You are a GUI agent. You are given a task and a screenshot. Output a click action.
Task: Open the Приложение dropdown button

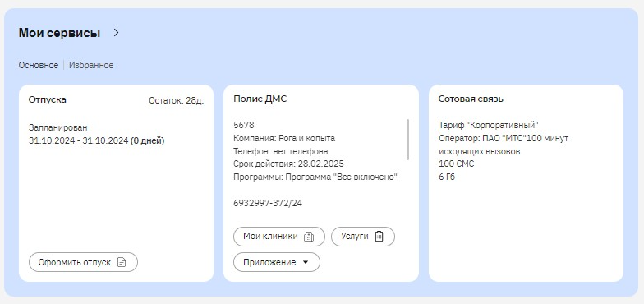click(276, 262)
